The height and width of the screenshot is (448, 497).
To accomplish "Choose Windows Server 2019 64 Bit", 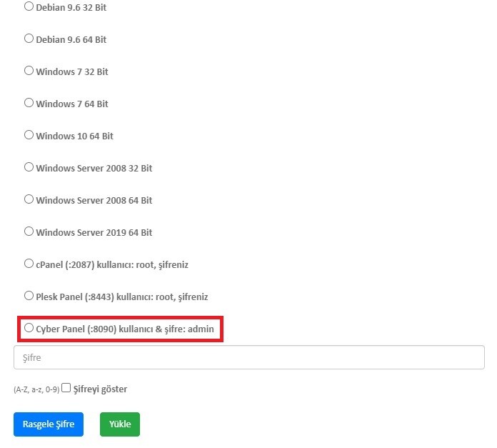I will tap(29, 231).
